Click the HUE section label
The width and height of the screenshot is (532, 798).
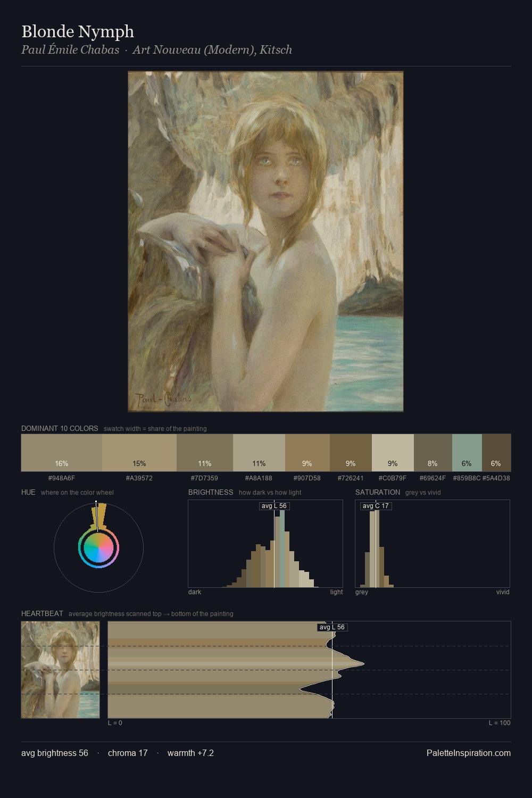(28, 492)
